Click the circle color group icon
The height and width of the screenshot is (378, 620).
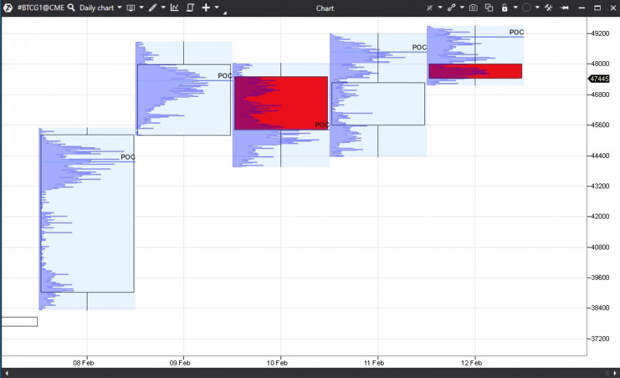(x=526, y=8)
